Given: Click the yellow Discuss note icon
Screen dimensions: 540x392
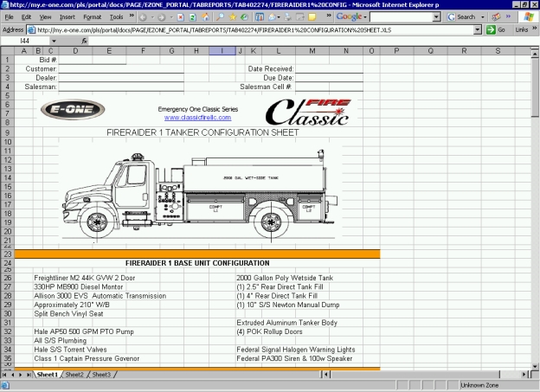Looking at the screenshot, I should click(312, 17).
